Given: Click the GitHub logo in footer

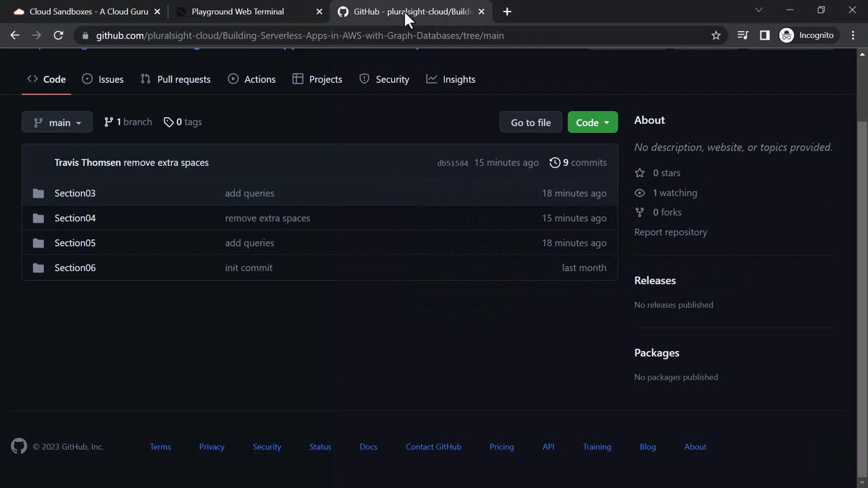Looking at the screenshot, I should [x=19, y=446].
